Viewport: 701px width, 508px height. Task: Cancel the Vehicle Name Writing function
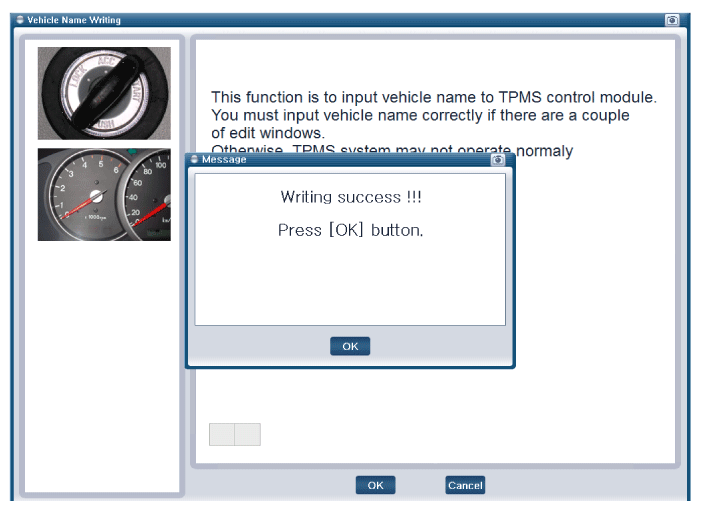coord(465,485)
